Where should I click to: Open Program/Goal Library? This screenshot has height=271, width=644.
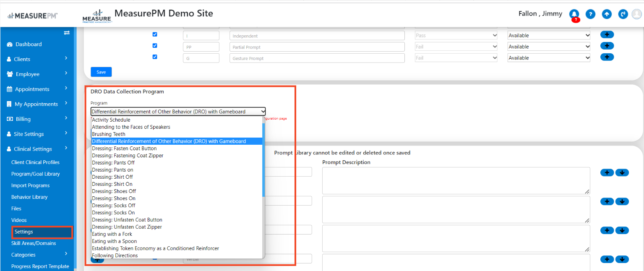pyautogui.click(x=35, y=174)
